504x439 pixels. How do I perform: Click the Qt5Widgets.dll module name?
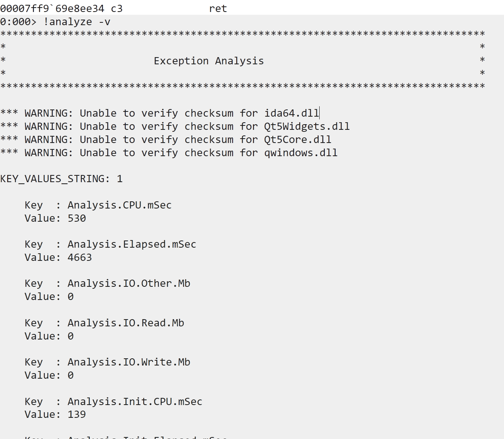(x=306, y=127)
